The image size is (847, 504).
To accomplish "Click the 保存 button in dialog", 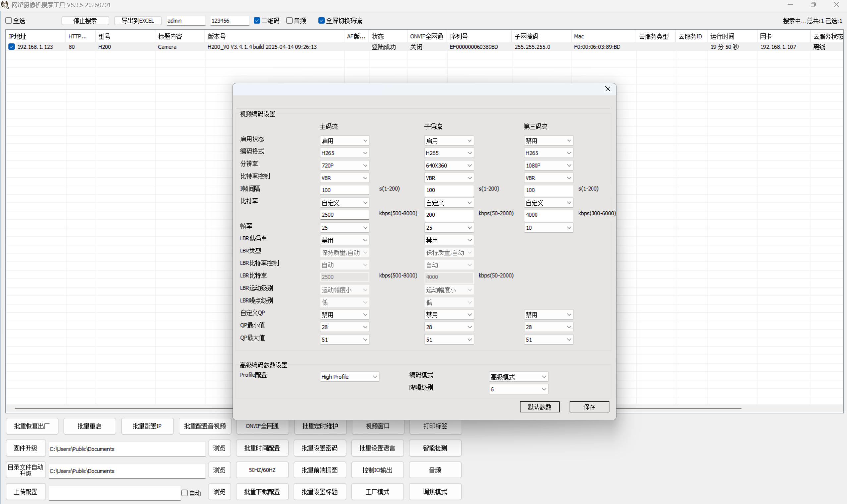I will 589,407.
